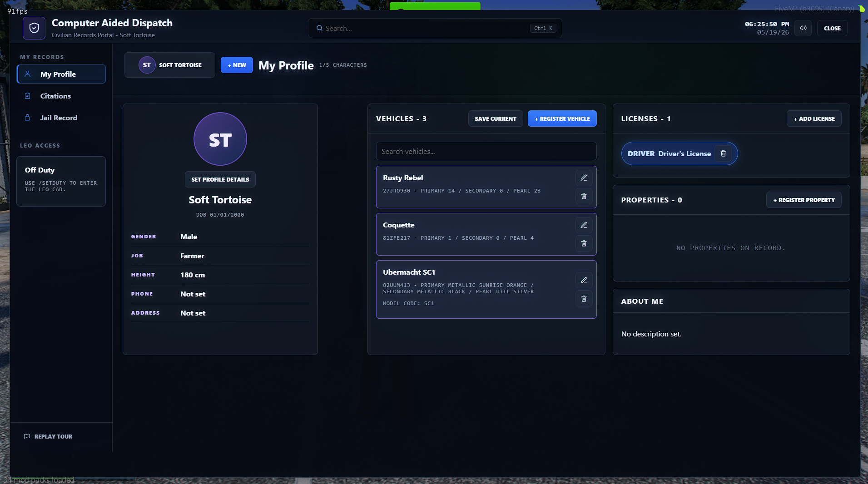Click the large ST profile avatar
868x484 pixels.
[x=220, y=139]
